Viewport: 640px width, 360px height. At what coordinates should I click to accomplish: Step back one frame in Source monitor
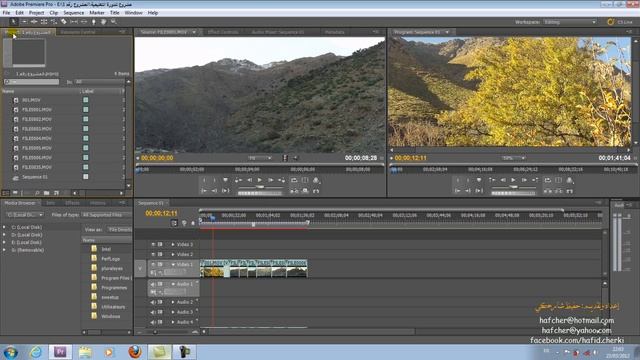point(249,180)
